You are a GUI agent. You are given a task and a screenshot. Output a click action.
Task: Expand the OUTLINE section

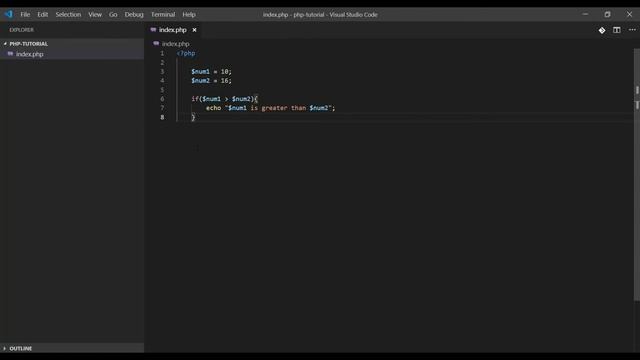coord(72,348)
